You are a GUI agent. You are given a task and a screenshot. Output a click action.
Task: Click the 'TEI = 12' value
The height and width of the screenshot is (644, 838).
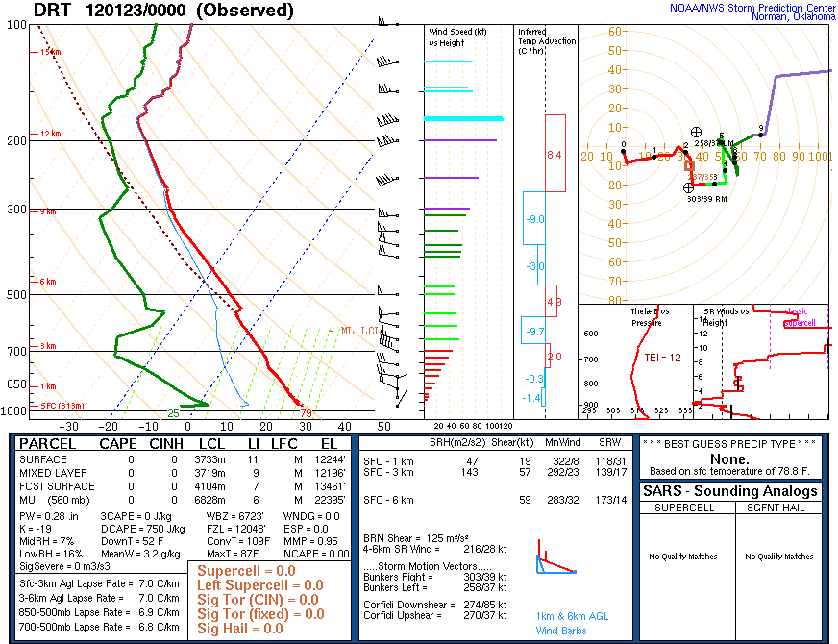[x=662, y=358]
